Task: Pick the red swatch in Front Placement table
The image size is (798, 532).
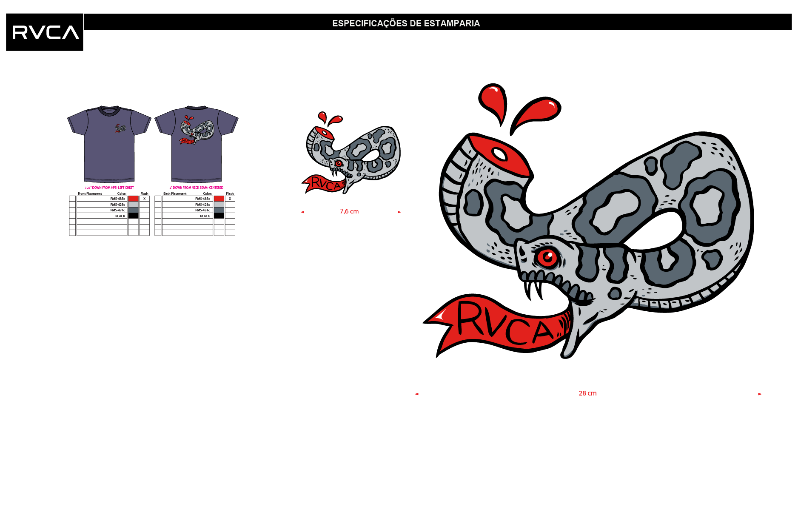Action: tap(134, 199)
